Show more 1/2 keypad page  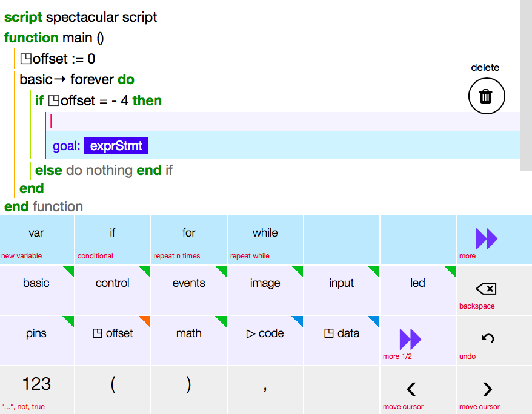(x=410, y=338)
